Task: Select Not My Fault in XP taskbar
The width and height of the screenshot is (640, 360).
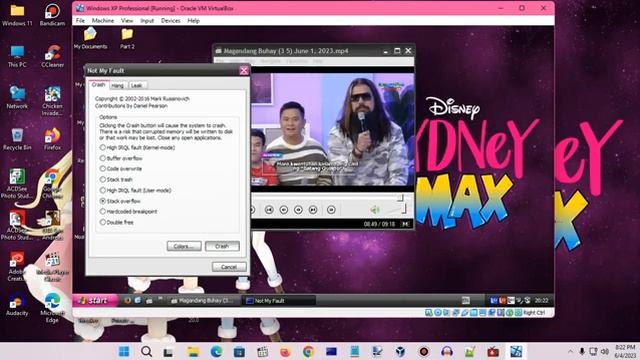Action: tap(279, 300)
